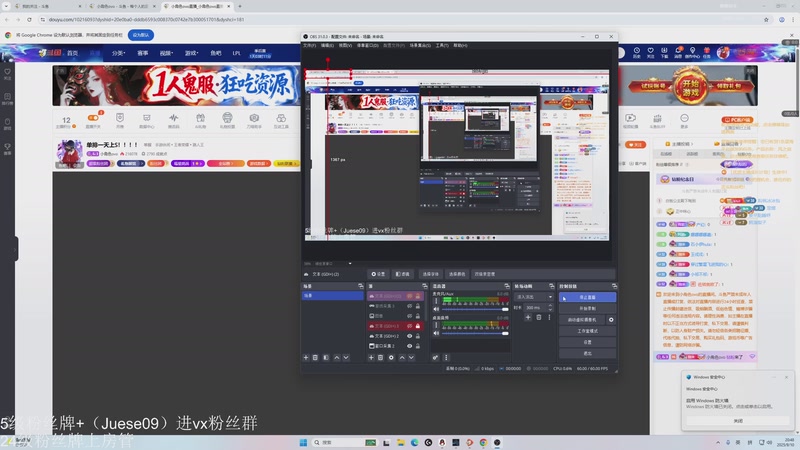Expand 视频 dropdown in Douyu nav

pyautogui.click(x=166, y=53)
